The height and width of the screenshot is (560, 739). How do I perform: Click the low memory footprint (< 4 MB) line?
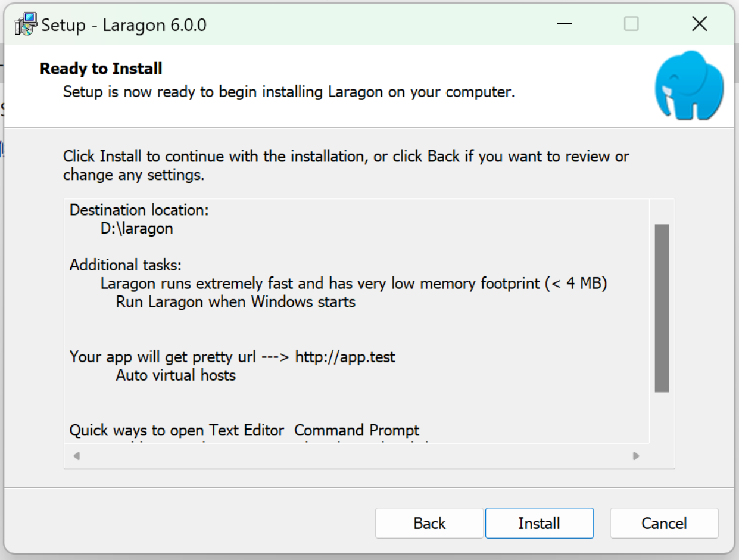(x=354, y=284)
